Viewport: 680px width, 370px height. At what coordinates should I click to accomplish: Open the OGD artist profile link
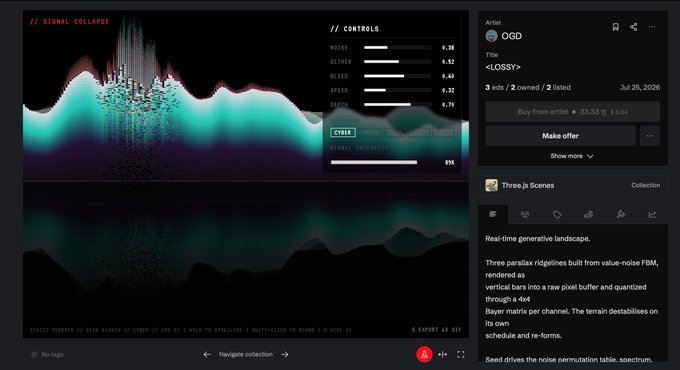pyautogui.click(x=511, y=36)
